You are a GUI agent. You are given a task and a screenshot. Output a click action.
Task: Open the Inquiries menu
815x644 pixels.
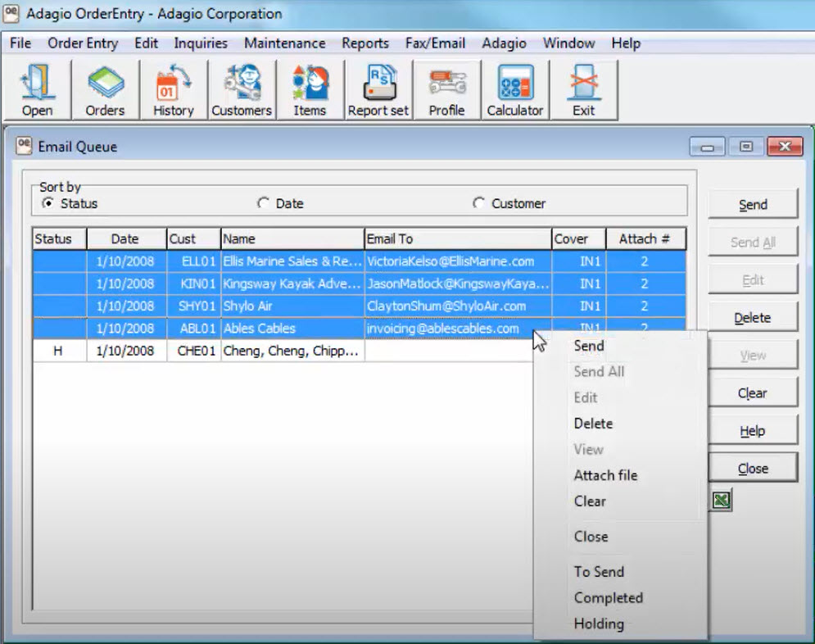pyautogui.click(x=201, y=43)
